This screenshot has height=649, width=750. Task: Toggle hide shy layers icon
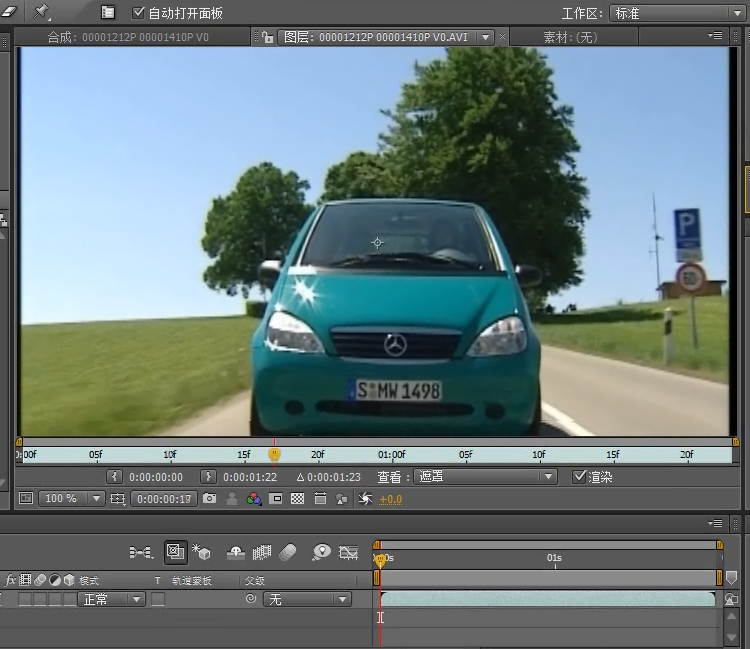point(235,553)
